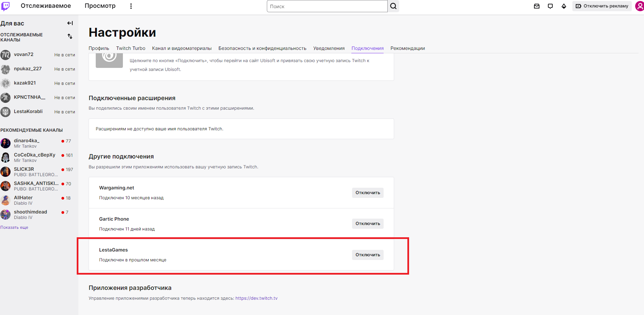Open the kazak921 channel name
Screen dimensions: 644x315
pyautogui.click(x=25, y=83)
